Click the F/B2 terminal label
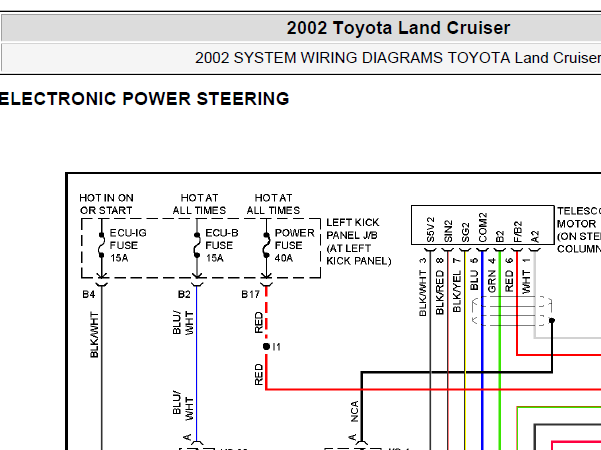The height and width of the screenshot is (450, 601). tap(517, 232)
